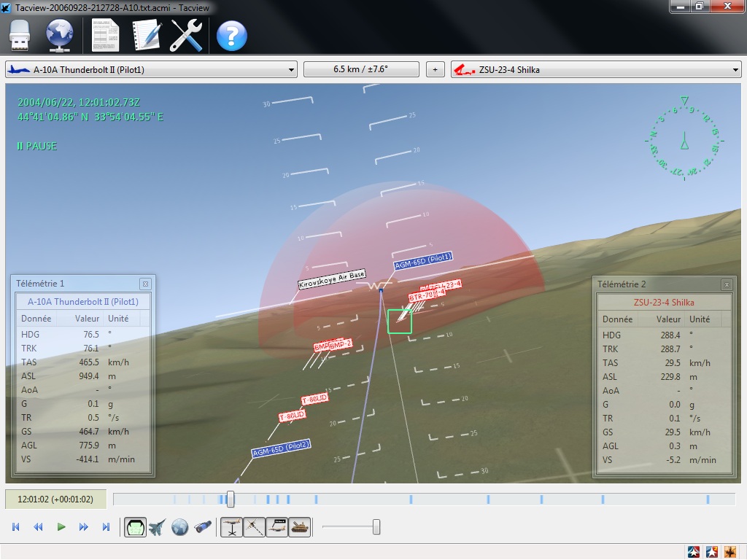Expand the ZSU-23-4 Shilka target dropdown
Viewport: 747px width, 560px height.
click(x=735, y=70)
